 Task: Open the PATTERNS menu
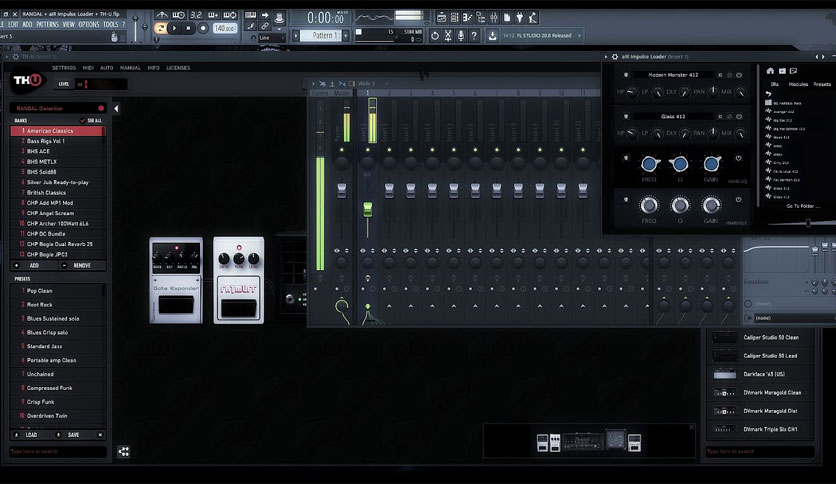[x=47, y=25]
